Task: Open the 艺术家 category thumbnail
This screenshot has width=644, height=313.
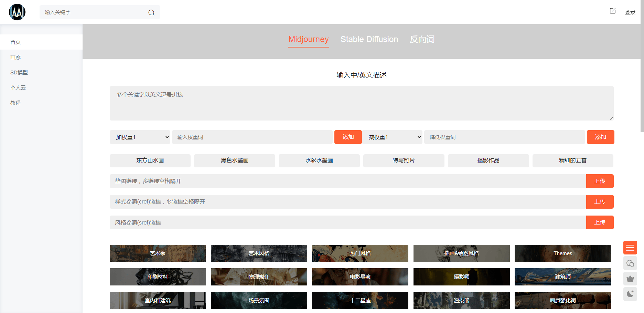Action: [158, 253]
